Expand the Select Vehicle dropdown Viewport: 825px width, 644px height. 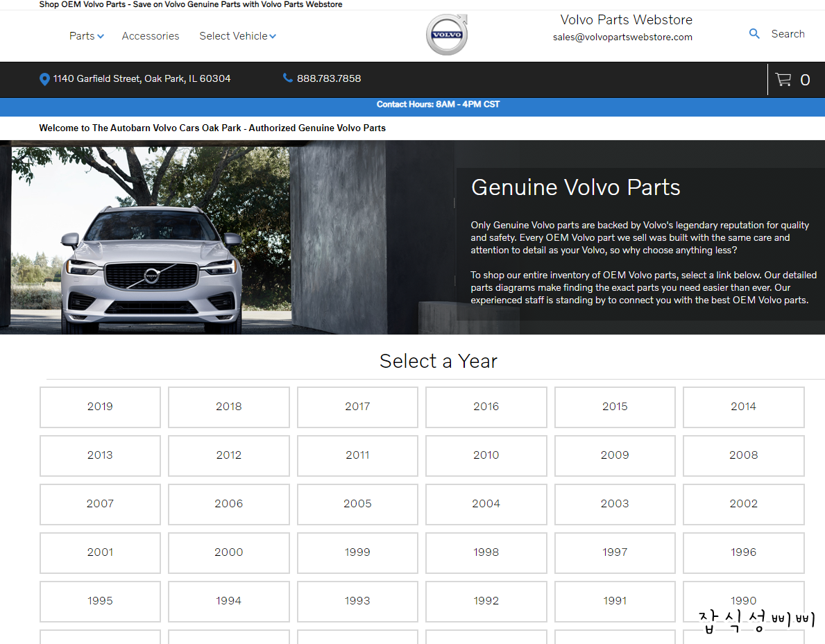click(x=237, y=36)
